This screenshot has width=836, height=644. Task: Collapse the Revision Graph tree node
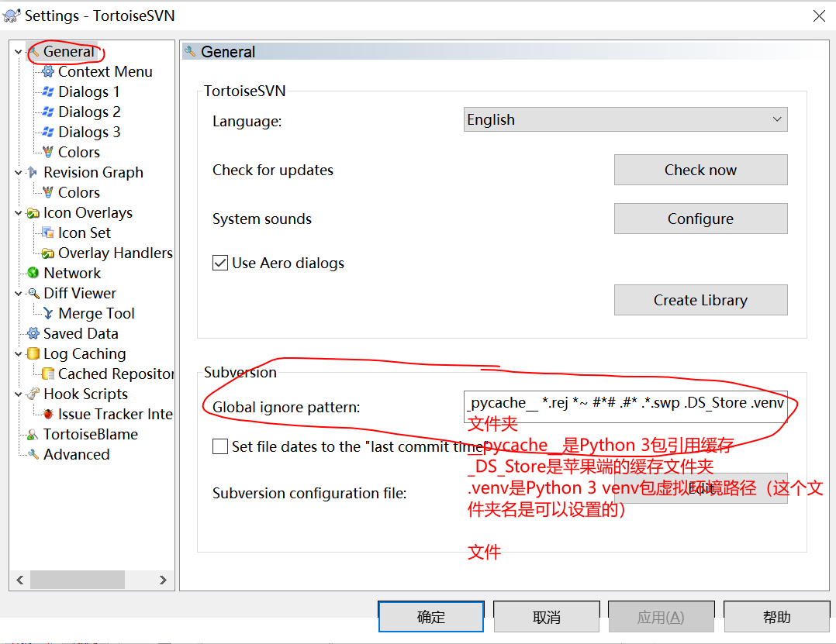[x=18, y=172]
